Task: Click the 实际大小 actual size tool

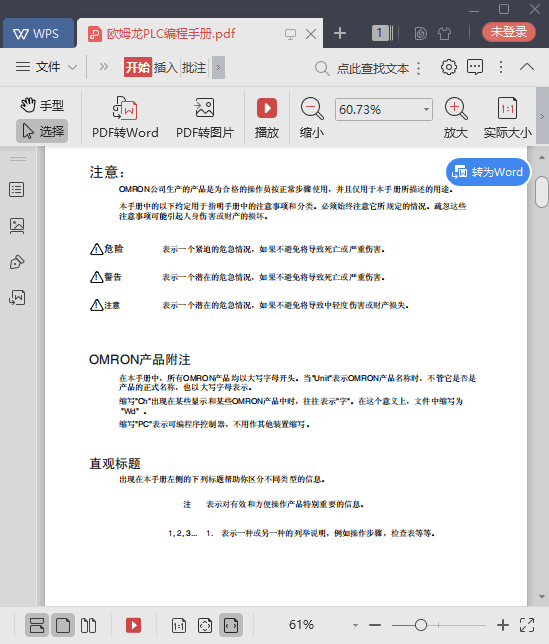Action: (508, 118)
